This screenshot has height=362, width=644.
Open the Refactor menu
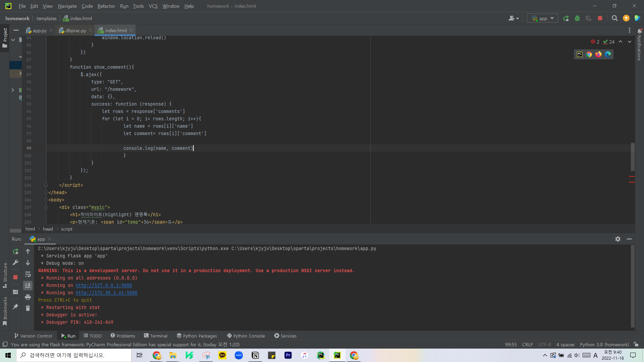pyautogui.click(x=106, y=6)
